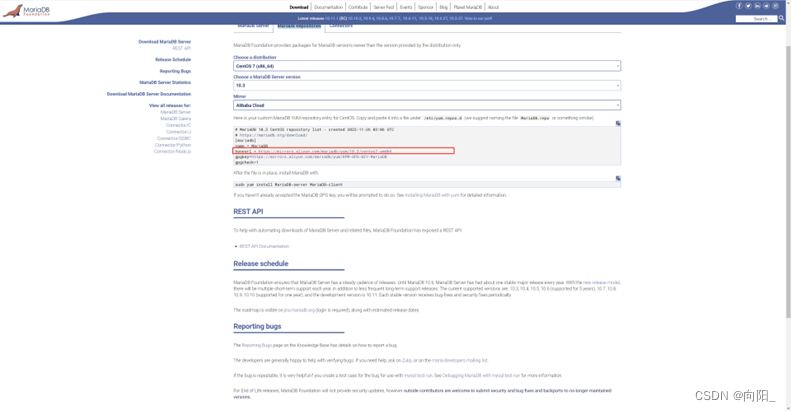This screenshot has width=791, height=411.
Task: Switch to the Connectors tab
Action: [x=341, y=26]
